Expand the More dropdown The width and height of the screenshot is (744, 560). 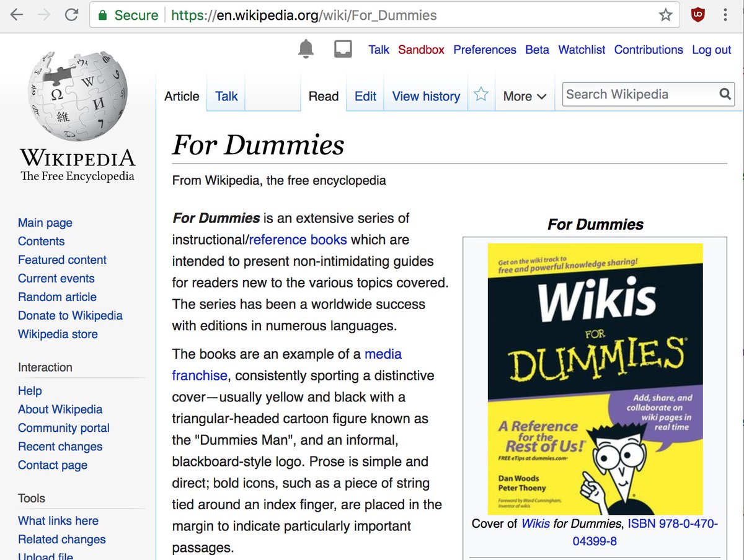pos(525,96)
